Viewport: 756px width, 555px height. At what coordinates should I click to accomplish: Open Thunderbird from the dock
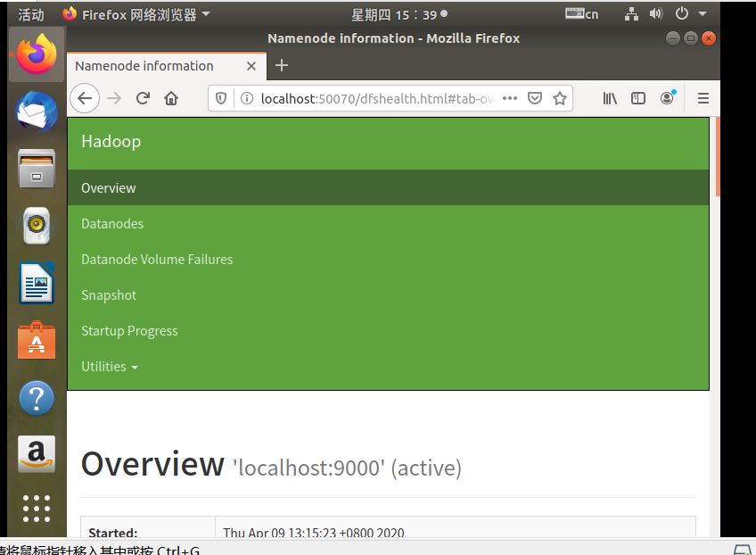(x=36, y=112)
